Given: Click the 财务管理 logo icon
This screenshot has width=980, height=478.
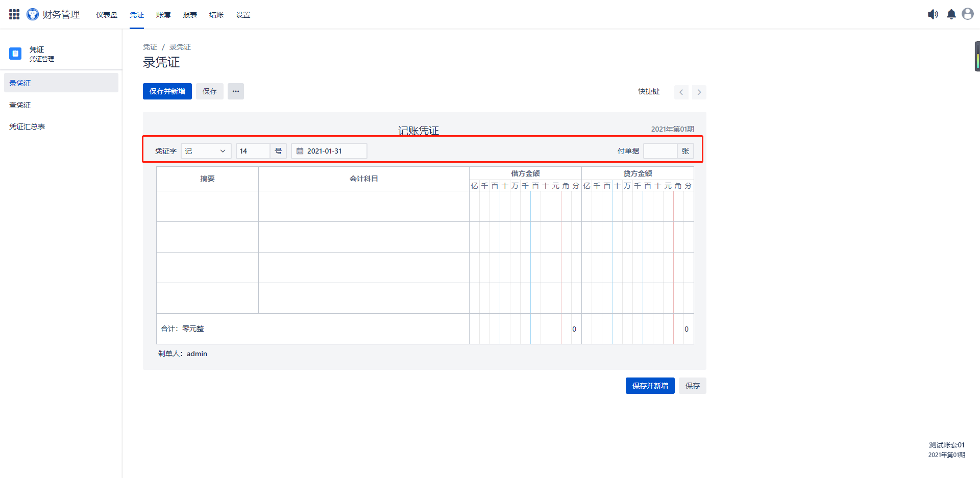Looking at the screenshot, I should pos(33,14).
